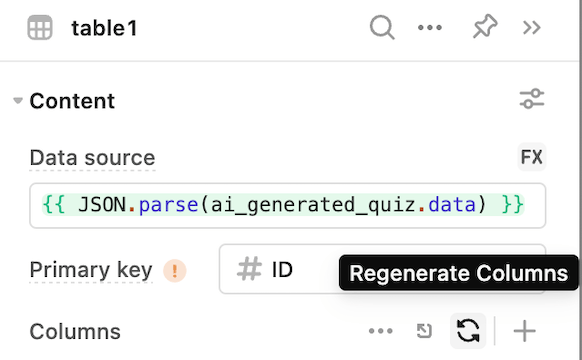
Task: Click the Columns label
Action: coord(75,331)
